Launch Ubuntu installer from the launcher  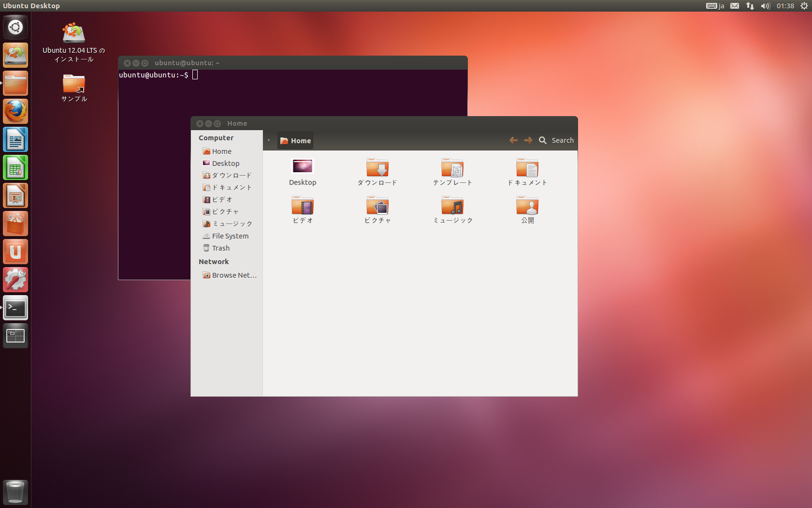point(15,55)
